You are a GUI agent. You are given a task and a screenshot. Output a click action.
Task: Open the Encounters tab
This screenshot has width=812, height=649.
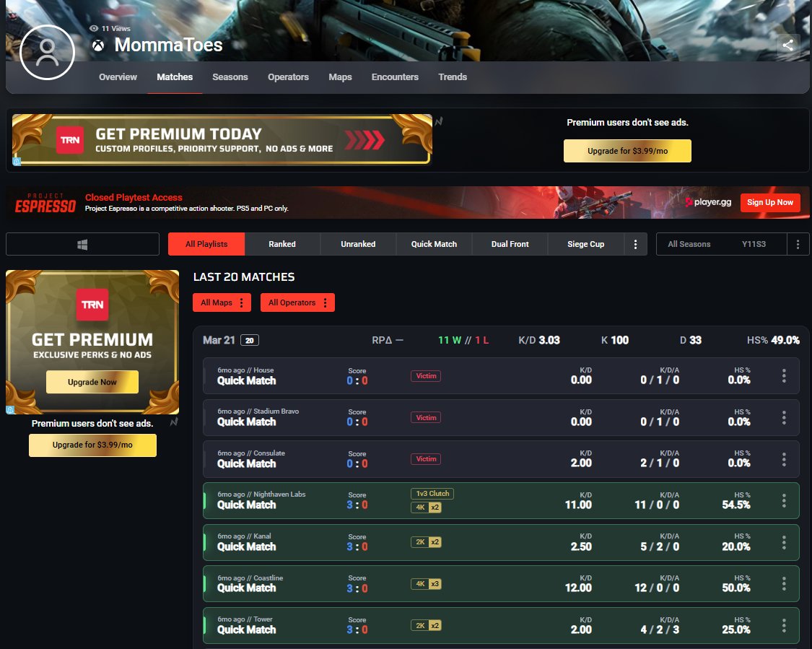[395, 77]
